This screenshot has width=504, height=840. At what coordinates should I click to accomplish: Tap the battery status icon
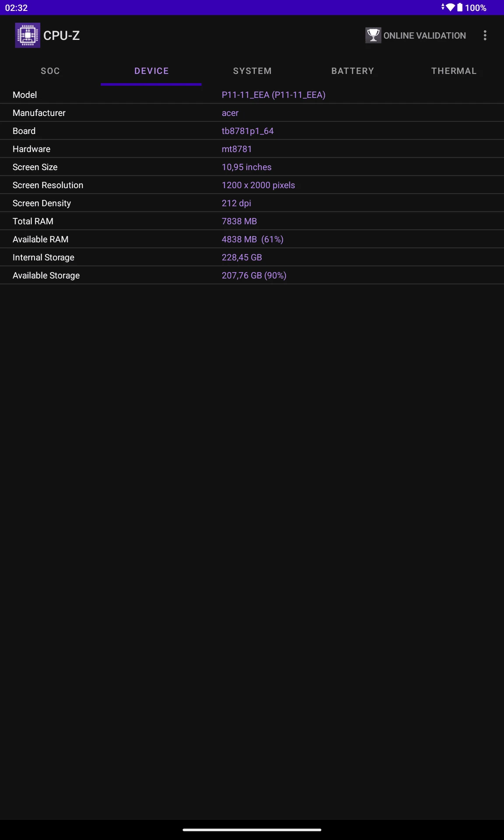(x=460, y=7)
